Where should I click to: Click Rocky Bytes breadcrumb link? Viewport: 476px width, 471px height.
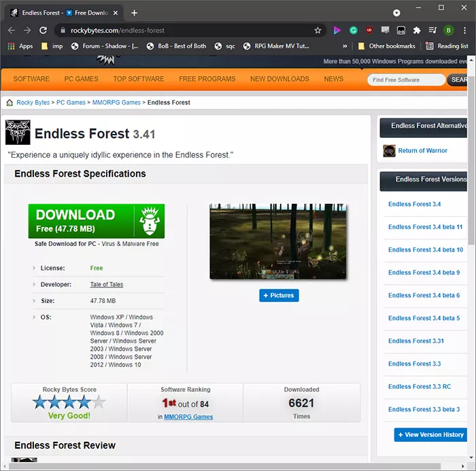pyautogui.click(x=33, y=103)
